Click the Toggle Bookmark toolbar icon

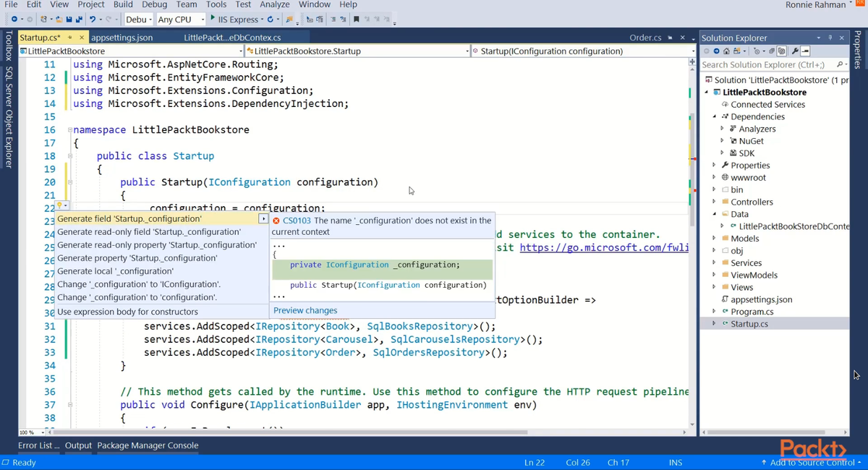point(356,19)
